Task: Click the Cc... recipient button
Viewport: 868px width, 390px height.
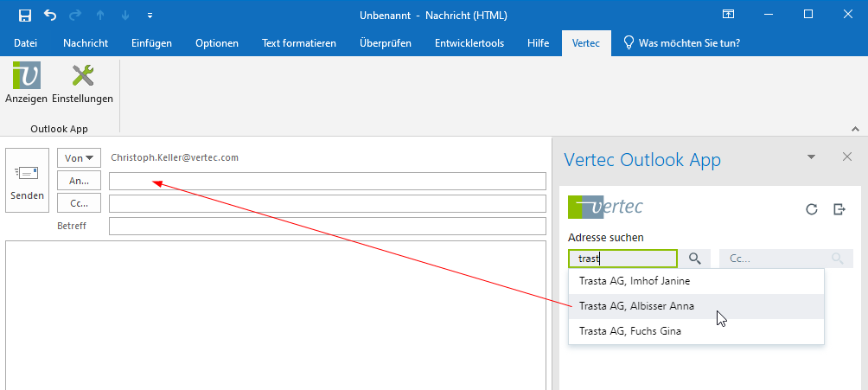Action: pos(79,203)
